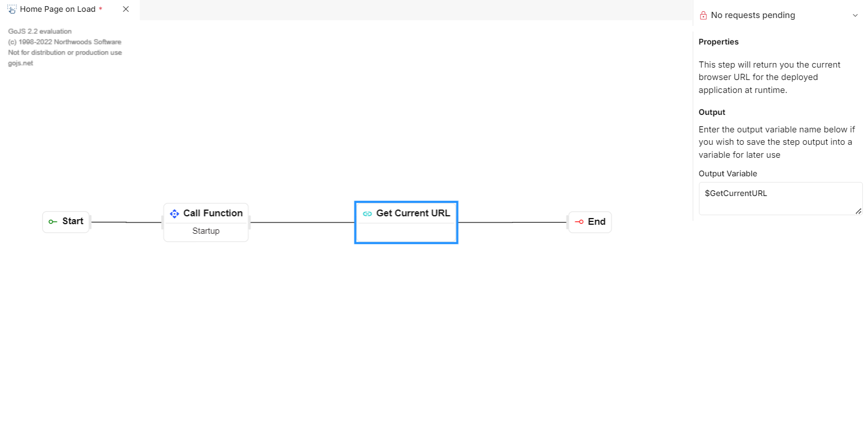Viewport: 868px width, 427px height.
Task: Close the Home Page on Load tab
Action: click(126, 9)
